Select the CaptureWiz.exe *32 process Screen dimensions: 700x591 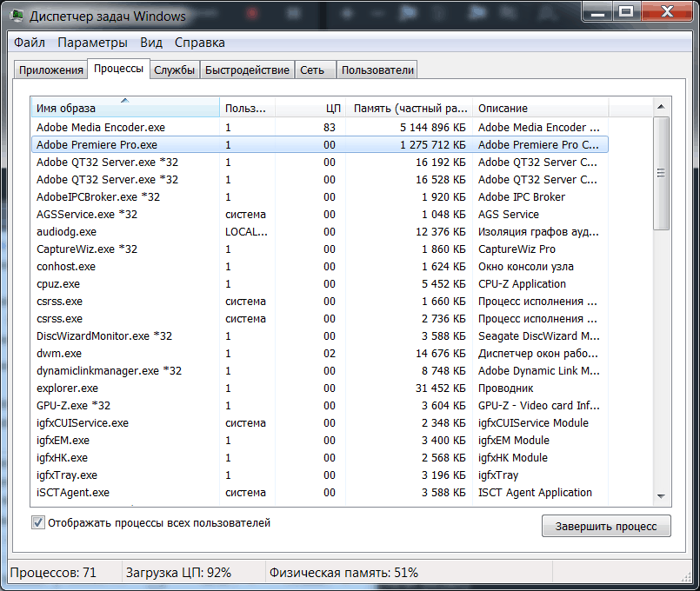coord(320,249)
